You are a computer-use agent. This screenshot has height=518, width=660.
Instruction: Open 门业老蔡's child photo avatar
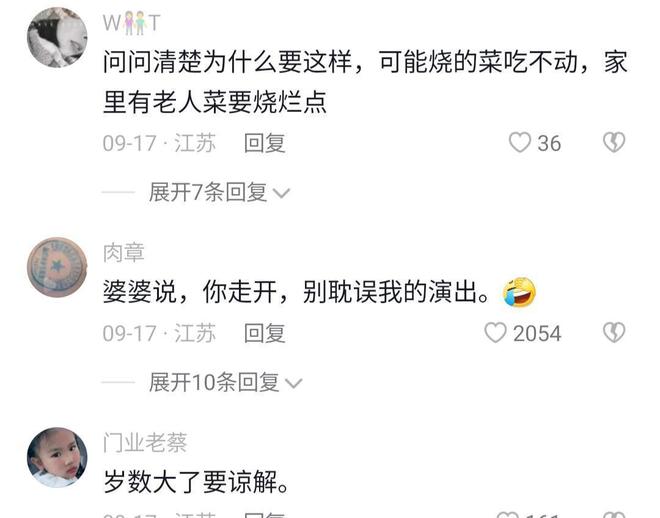point(57,457)
